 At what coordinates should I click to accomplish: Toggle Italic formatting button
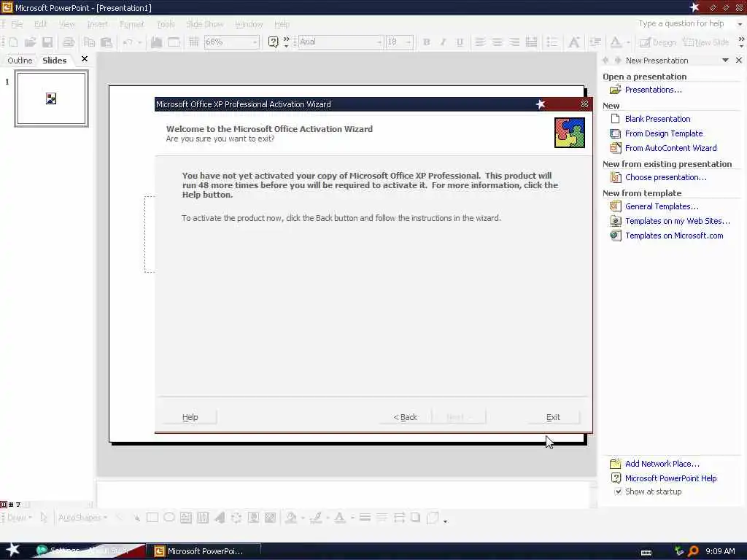coord(443,42)
